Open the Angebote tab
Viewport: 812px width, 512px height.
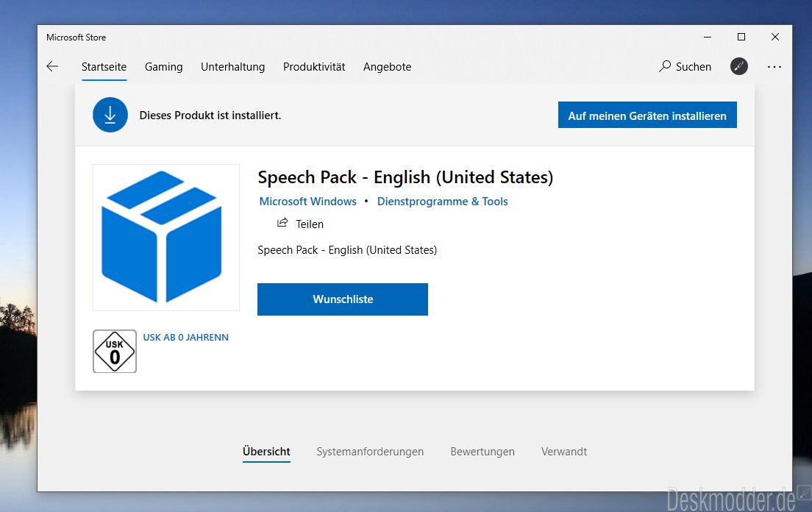coord(388,67)
